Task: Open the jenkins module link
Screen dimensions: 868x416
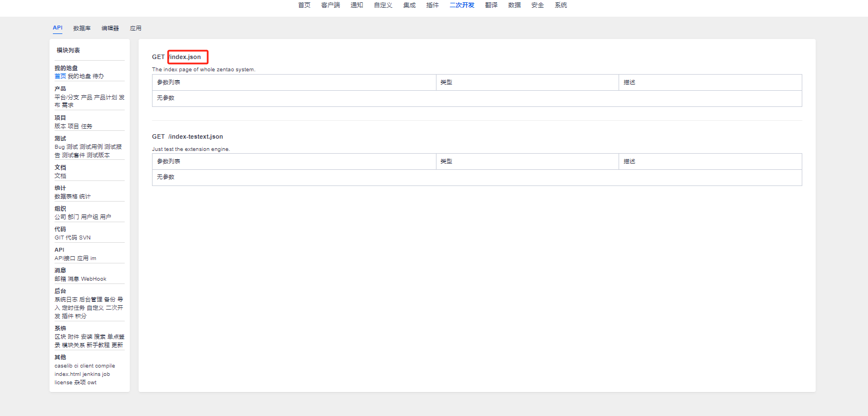Action: [x=91, y=374]
